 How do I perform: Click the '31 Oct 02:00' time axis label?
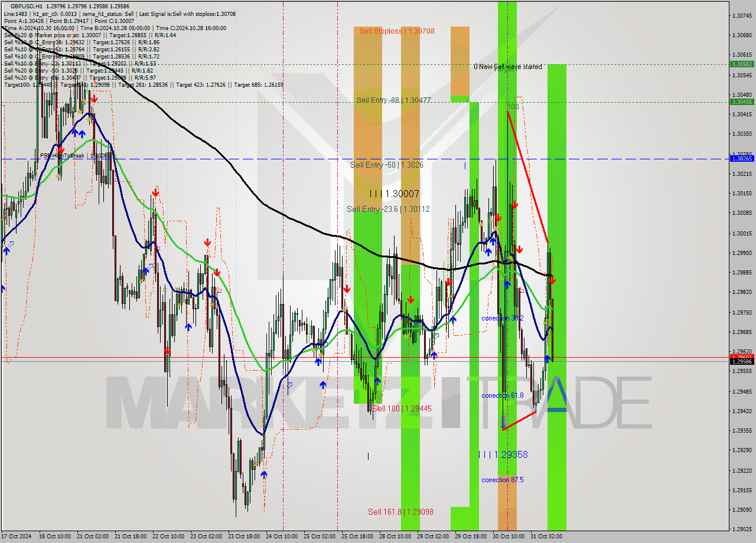point(546,537)
